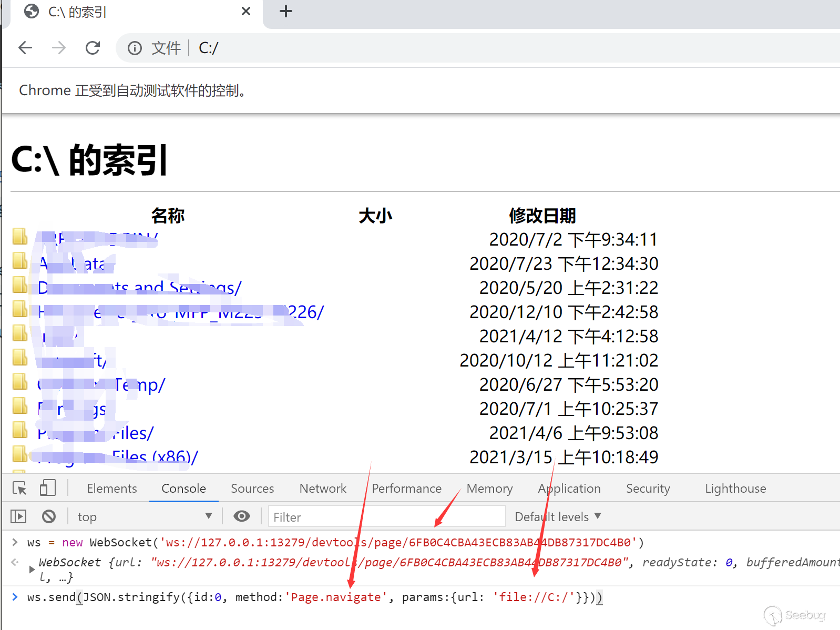840x630 pixels.
Task: Click the 'new WebSocket' console command line
Action: click(335, 542)
